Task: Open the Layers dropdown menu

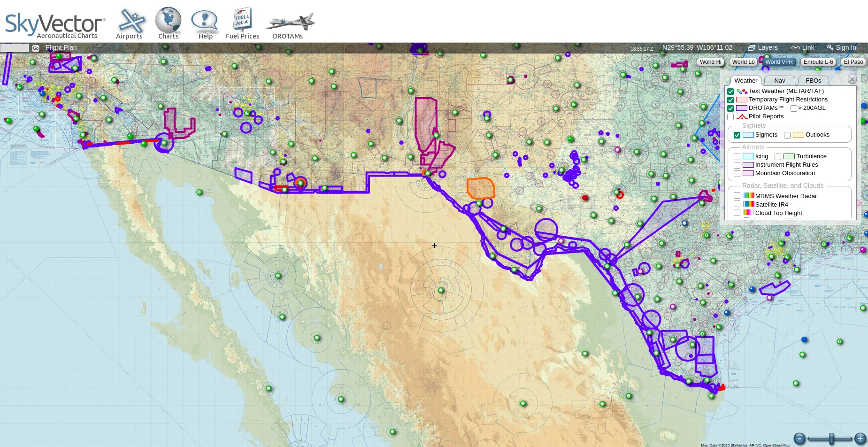Action: pyautogui.click(x=763, y=47)
